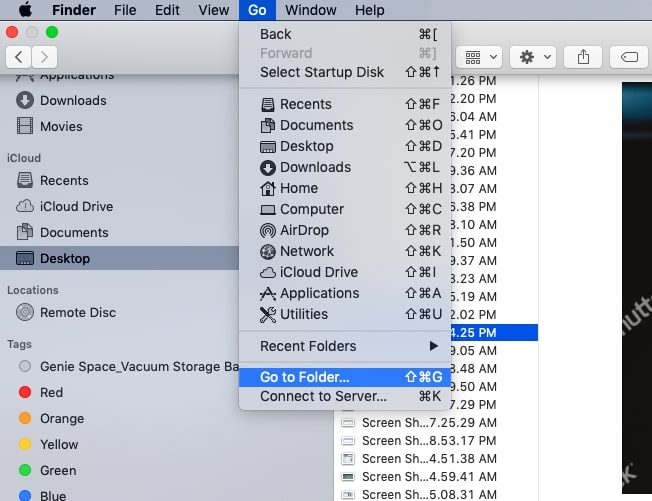Select Desktop in the sidebar

click(120, 258)
